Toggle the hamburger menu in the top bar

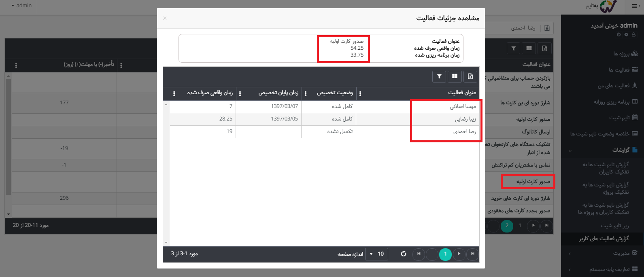(x=634, y=6)
